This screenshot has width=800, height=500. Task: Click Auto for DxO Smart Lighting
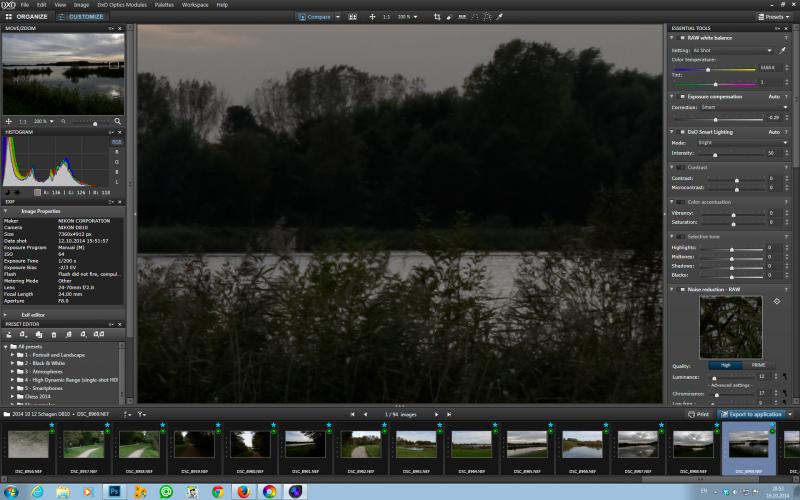tap(774, 132)
